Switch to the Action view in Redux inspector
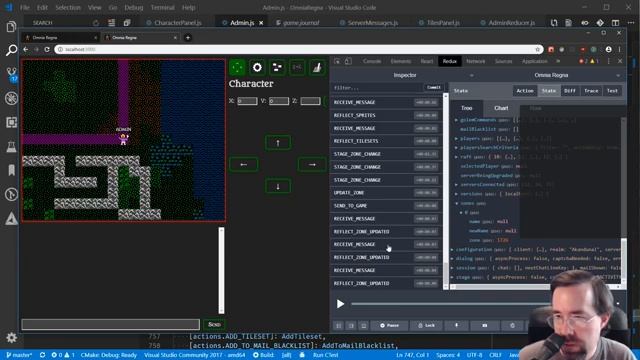This screenshot has height=360, width=640. 525,91
